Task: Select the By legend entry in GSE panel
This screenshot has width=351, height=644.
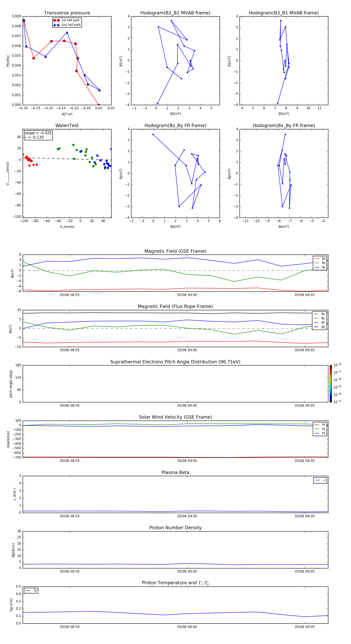Action: click(x=320, y=263)
